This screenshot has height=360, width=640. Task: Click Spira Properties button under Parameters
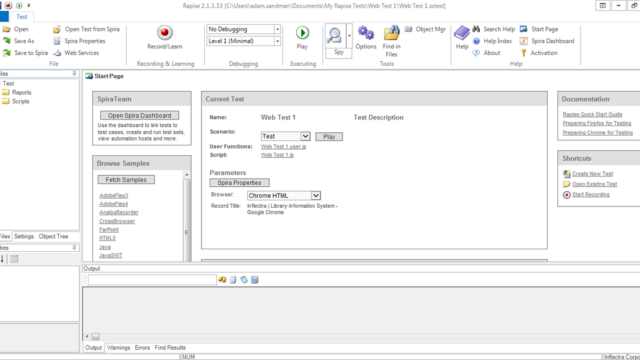point(240,182)
